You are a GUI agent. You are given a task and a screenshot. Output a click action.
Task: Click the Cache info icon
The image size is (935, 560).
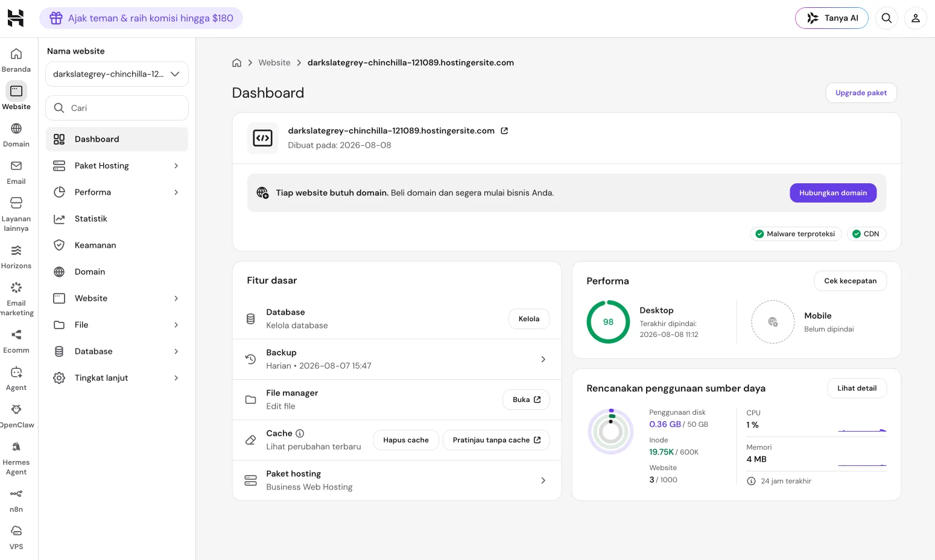coord(300,433)
